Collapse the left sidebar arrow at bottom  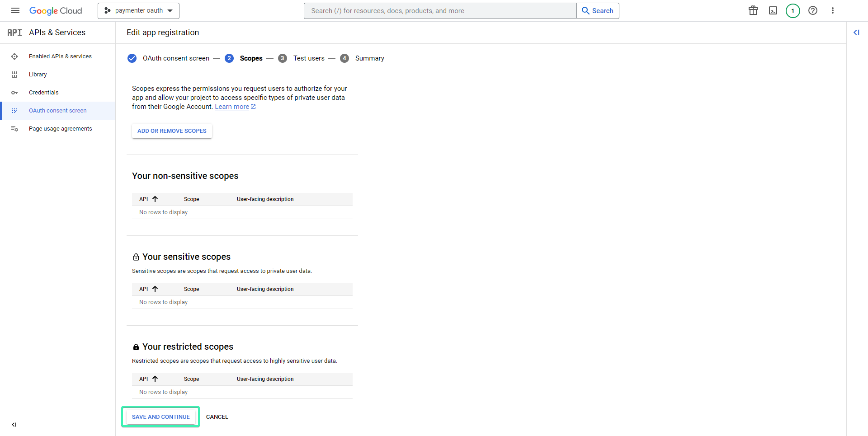14,425
